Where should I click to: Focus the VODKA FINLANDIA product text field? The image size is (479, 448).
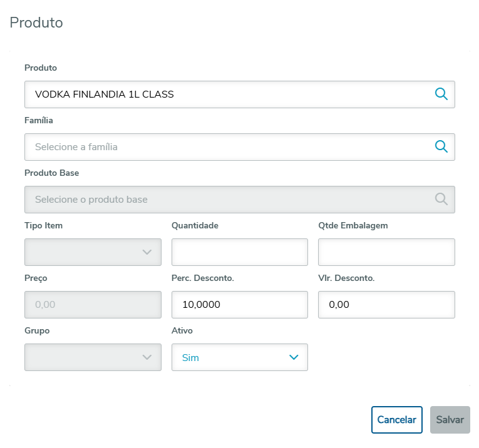pos(225,94)
